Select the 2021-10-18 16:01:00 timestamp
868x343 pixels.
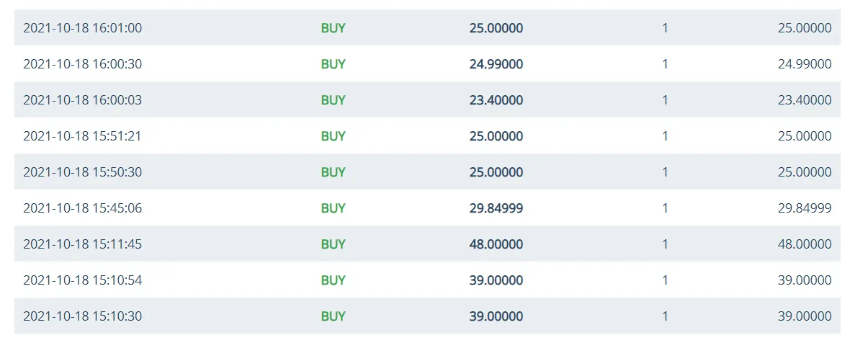point(83,28)
